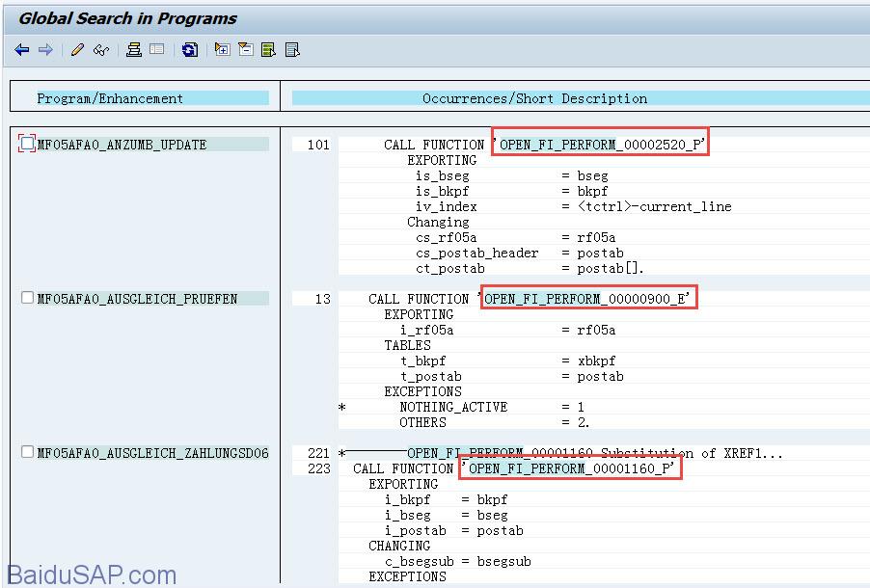Click the gray detail list toolbar icon

[157, 50]
